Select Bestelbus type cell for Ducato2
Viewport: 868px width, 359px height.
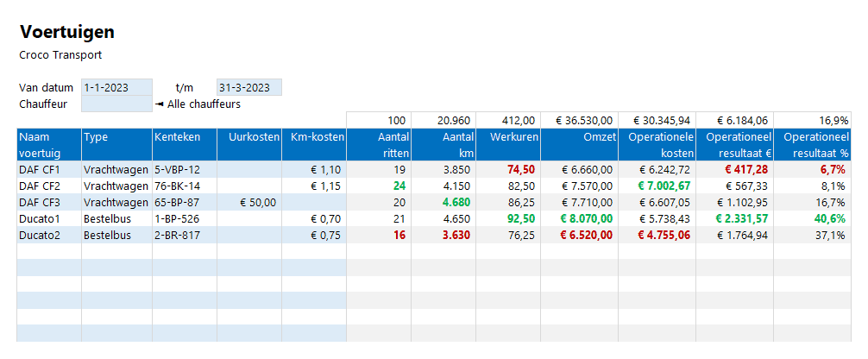pos(116,235)
